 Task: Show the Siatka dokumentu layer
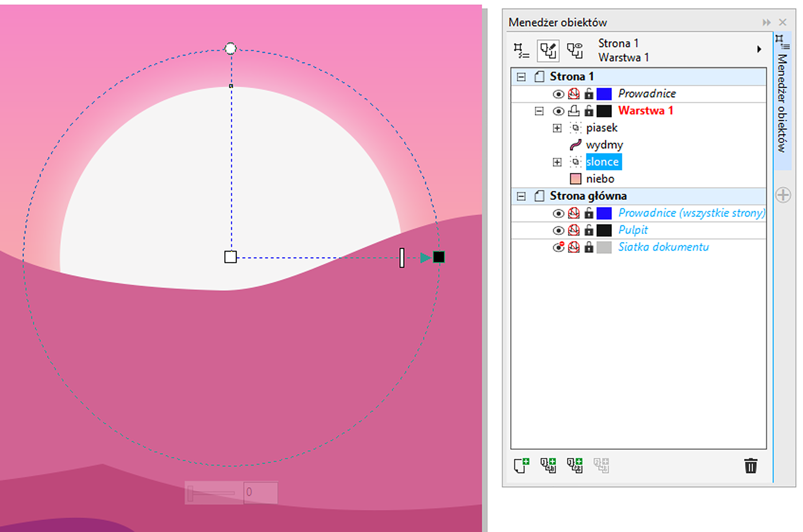point(558,247)
